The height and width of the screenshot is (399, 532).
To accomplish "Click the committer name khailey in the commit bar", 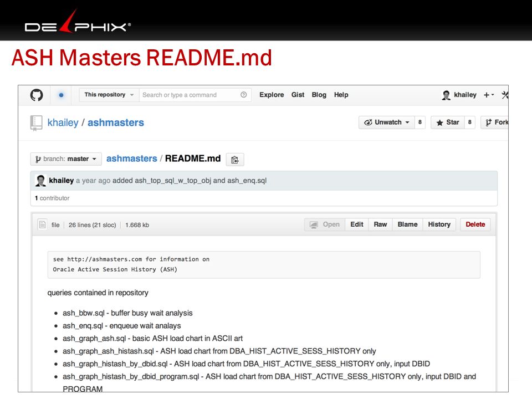I will pyautogui.click(x=61, y=181).
